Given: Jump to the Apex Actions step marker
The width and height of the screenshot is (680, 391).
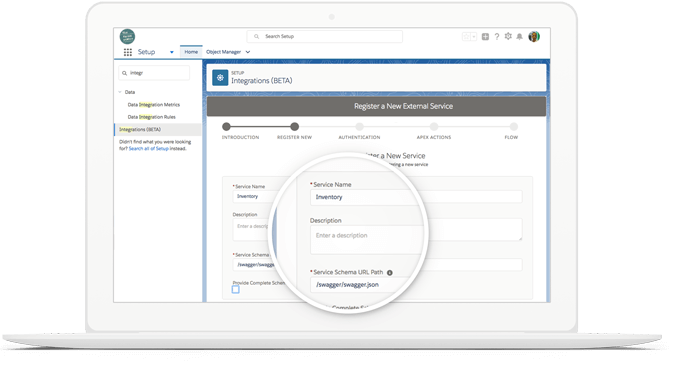Looking at the screenshot, I should click(434, 127).
